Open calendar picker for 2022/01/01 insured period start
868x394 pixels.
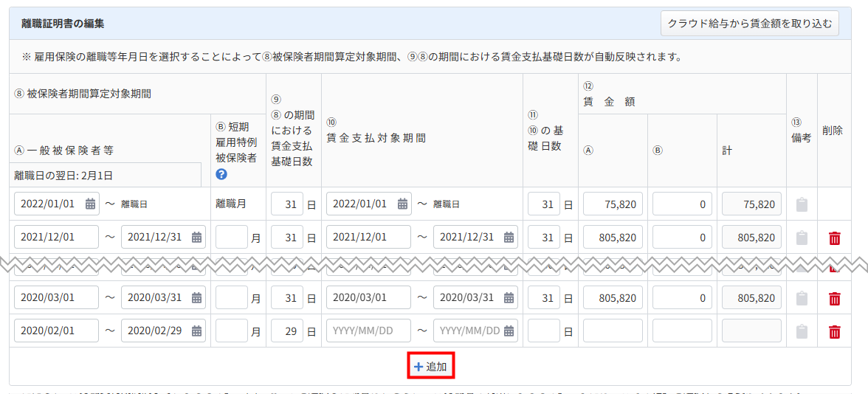(90, 204)
